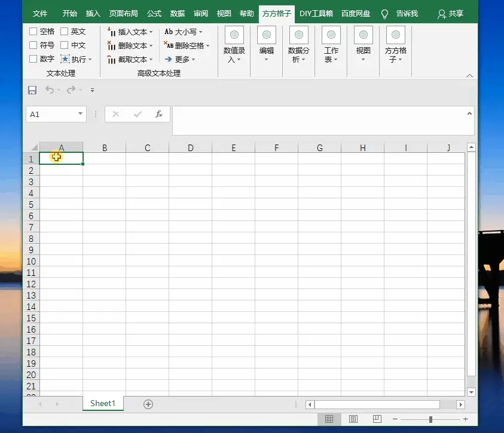Open the 开始 ribbon tab
This screenshot has height=433, width=504.
[69, 13]
